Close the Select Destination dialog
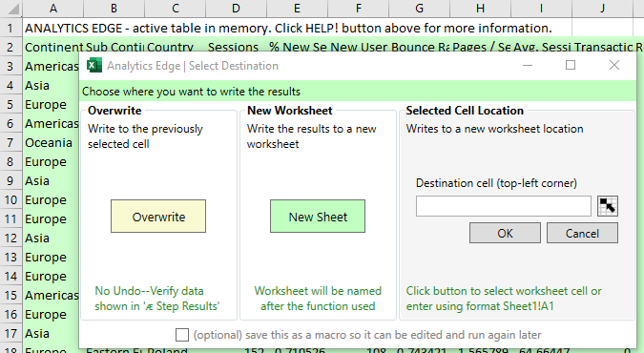This screenshot has height=353, width=644. (x=614, y=65)
